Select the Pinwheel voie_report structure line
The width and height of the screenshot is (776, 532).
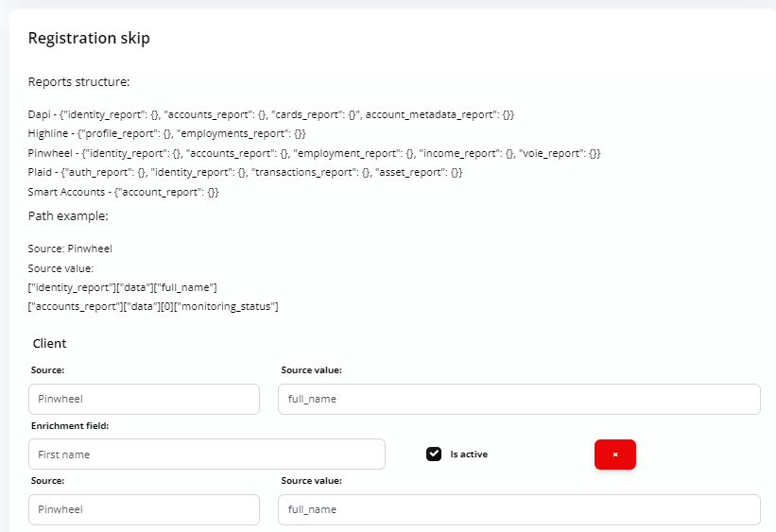pos(314,153)
